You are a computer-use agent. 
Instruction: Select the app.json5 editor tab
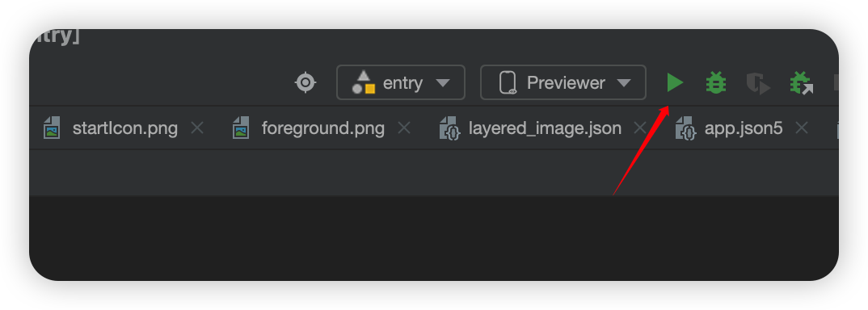(744, 128)
